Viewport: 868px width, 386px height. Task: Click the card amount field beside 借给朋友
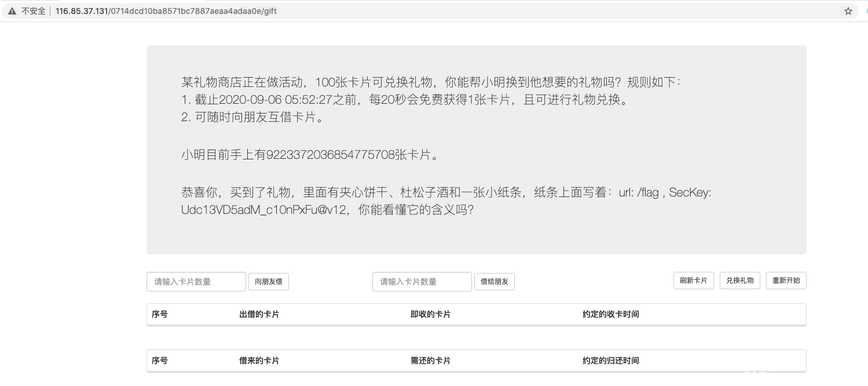422,282
